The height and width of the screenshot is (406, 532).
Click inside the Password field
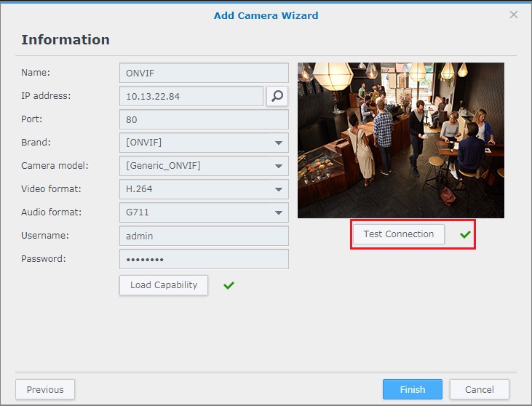204,259
